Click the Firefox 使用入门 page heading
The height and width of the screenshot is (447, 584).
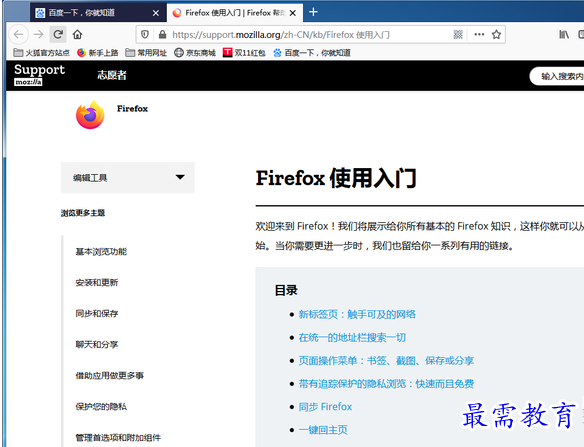click(336, 178)
